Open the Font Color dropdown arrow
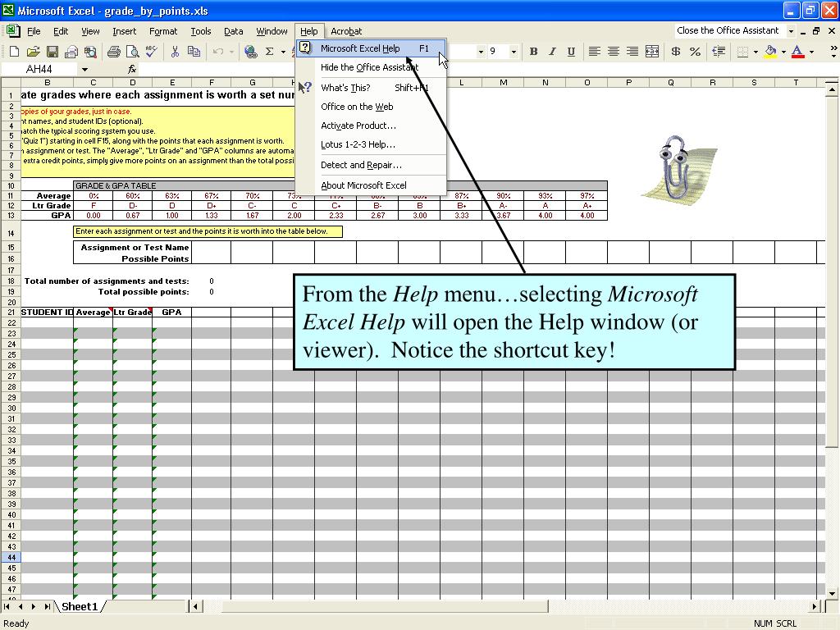The width and height of the screenshot is (840, 630). click(x=811, y=52)
